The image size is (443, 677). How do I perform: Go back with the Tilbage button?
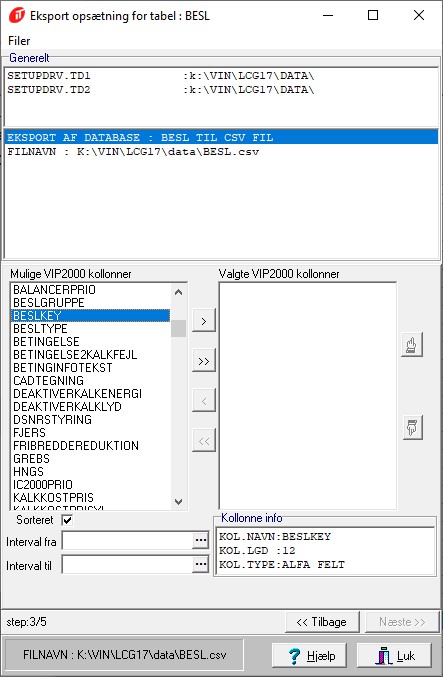322,622
